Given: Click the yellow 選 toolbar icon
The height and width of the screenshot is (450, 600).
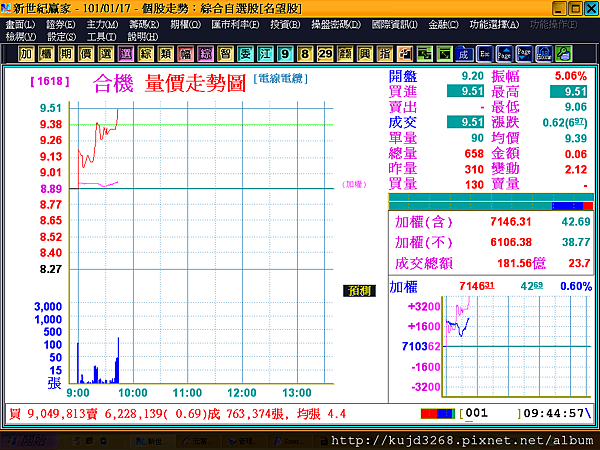Looking at the screenshot, I should [x=106, y=54].
